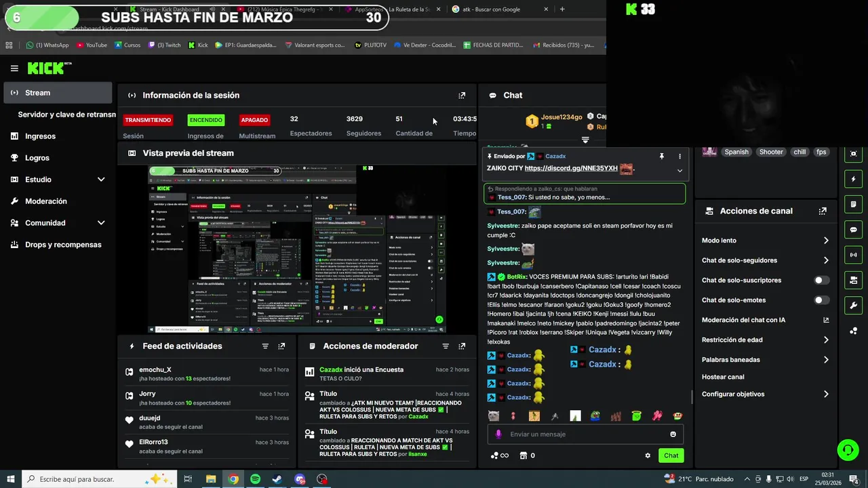
Task: Click the green KICK logo
Action: 46,68
